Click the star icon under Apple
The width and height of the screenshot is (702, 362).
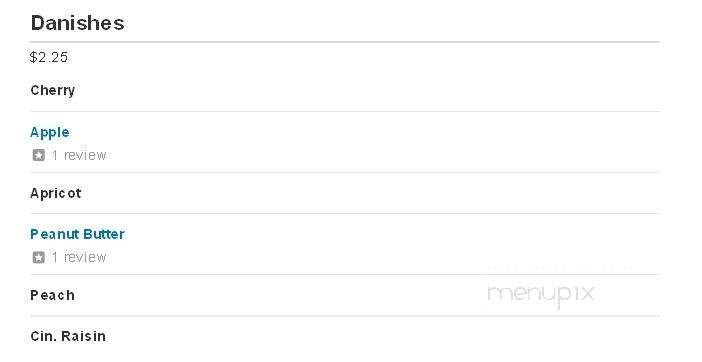click(x=39, y=155)
